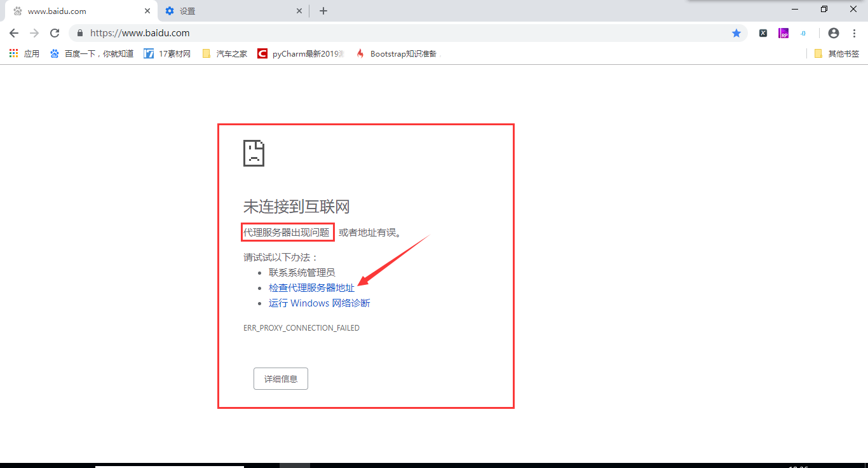Restore down the browser window
The image size is (868, 468).
coord(824,9)
